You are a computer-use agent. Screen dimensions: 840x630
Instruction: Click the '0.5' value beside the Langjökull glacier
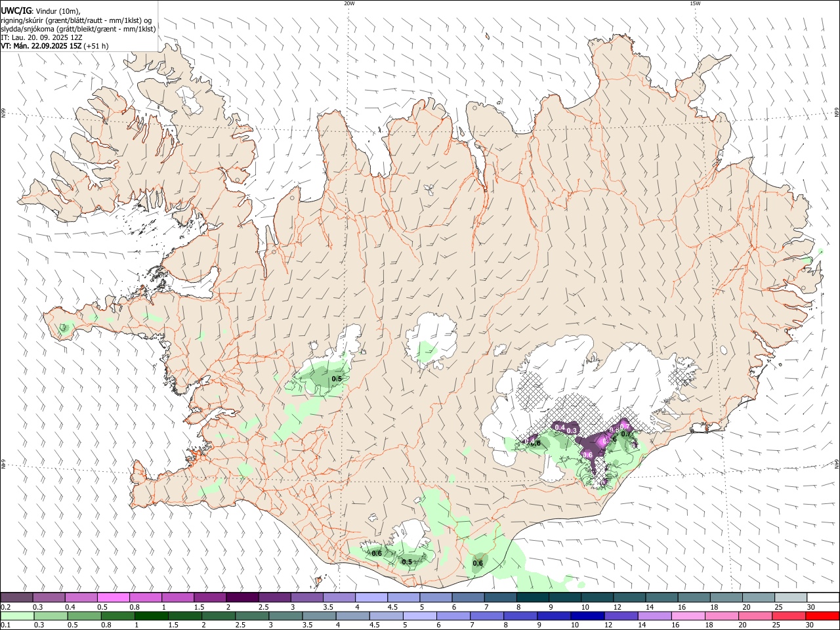coord(337,379)
